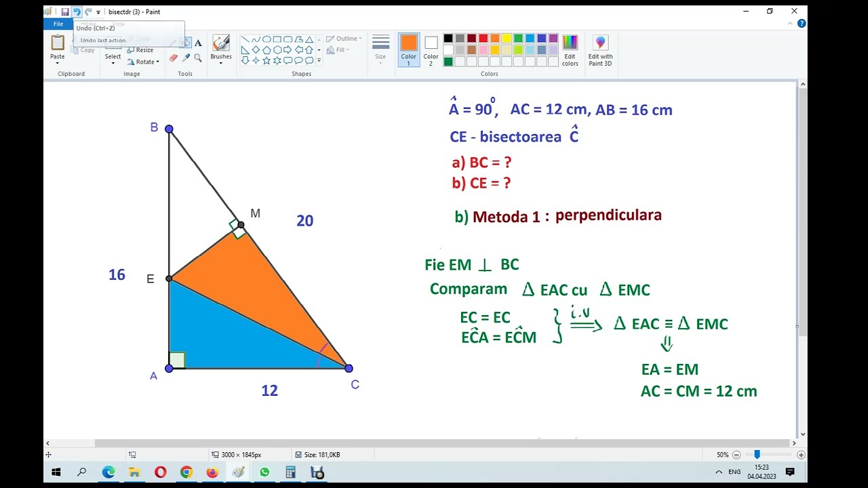Open Google Chrome from the taskbar

click(x=186, y=472)
